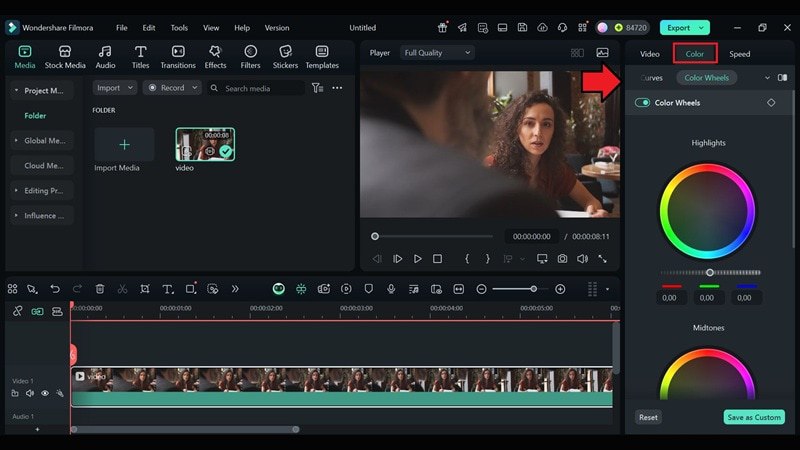Open the Transitions library

(178, 57)
